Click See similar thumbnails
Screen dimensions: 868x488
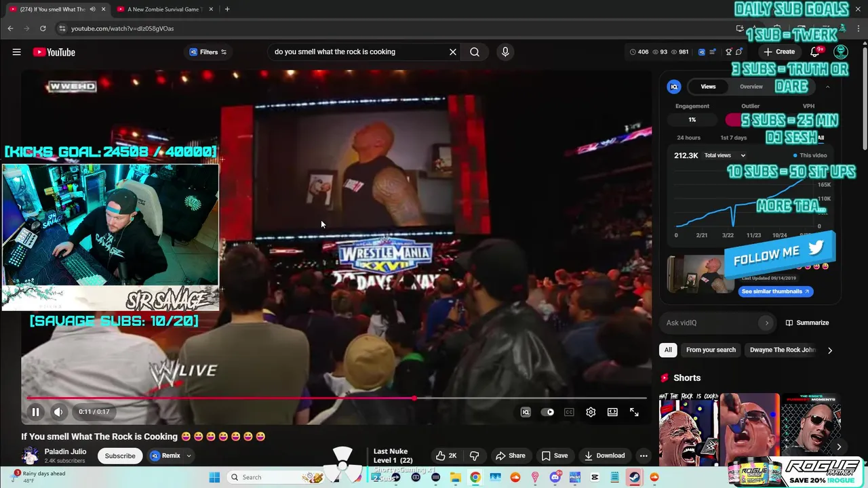click(x=775, y=291)
